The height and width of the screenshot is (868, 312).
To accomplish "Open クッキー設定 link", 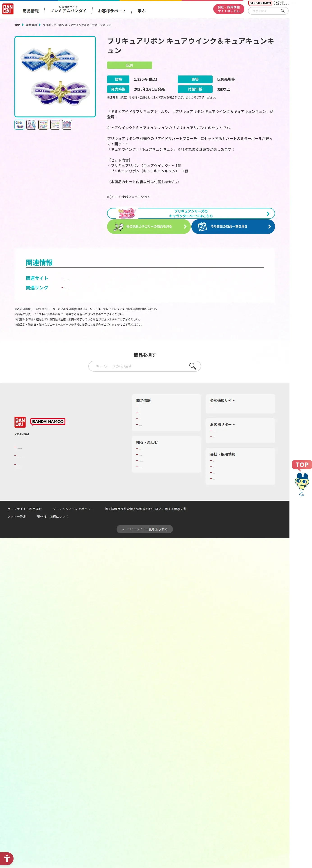I will tap(17, 517).
